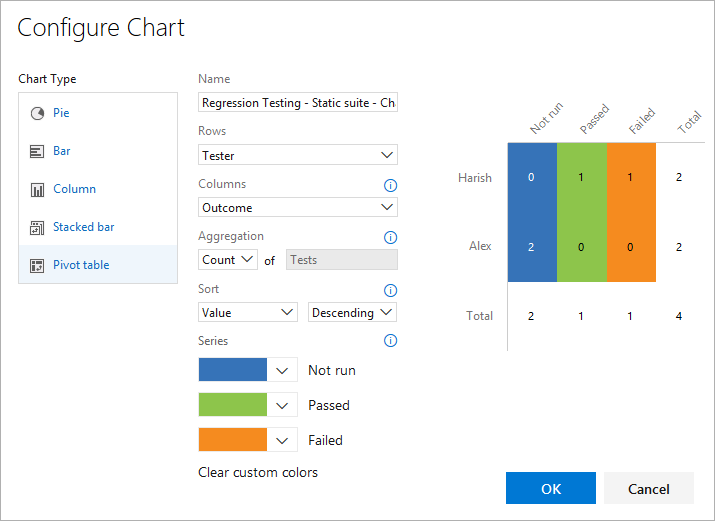This screenshot has height=521, width=715.
Task: Choose the Column chart icon
Action: tap(37, 189)
